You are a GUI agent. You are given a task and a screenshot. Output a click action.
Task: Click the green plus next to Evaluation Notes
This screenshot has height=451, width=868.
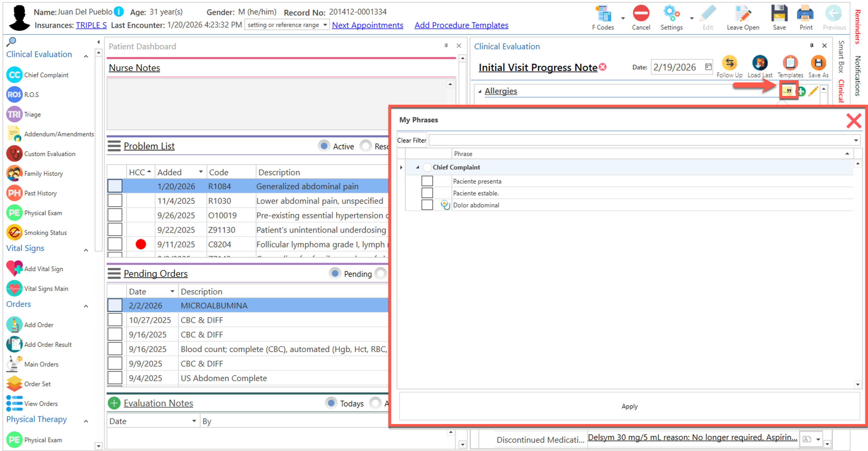[x=114, y=403]
